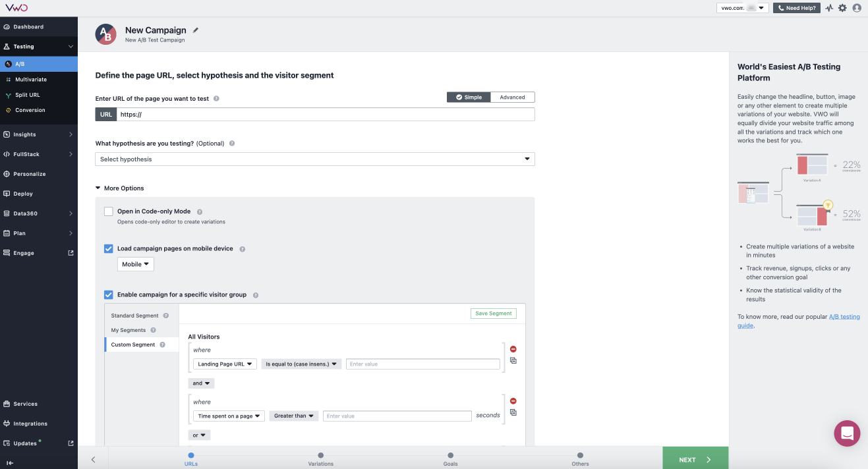Remove the Landing Page URL condition

click(x=513, y=348)
